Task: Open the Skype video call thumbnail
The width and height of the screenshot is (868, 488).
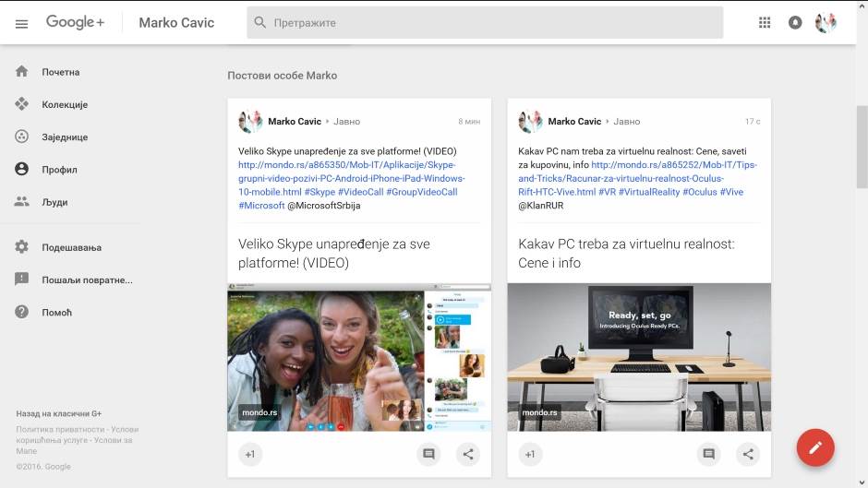Action: [x=359, y=357]
